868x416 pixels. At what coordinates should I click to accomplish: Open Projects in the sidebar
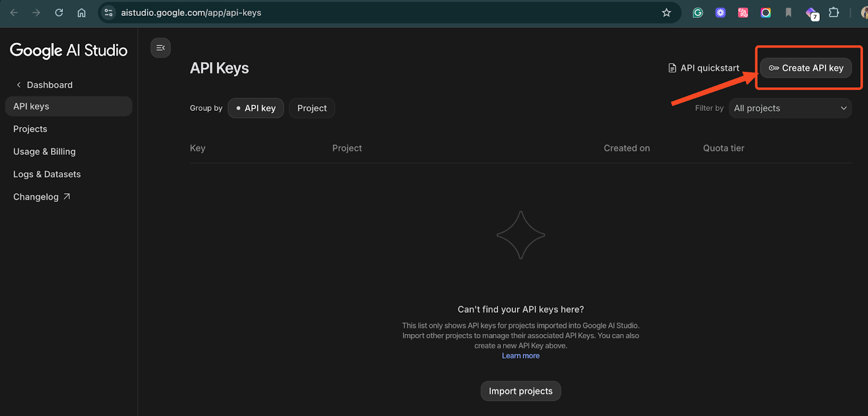coord(30,129)
